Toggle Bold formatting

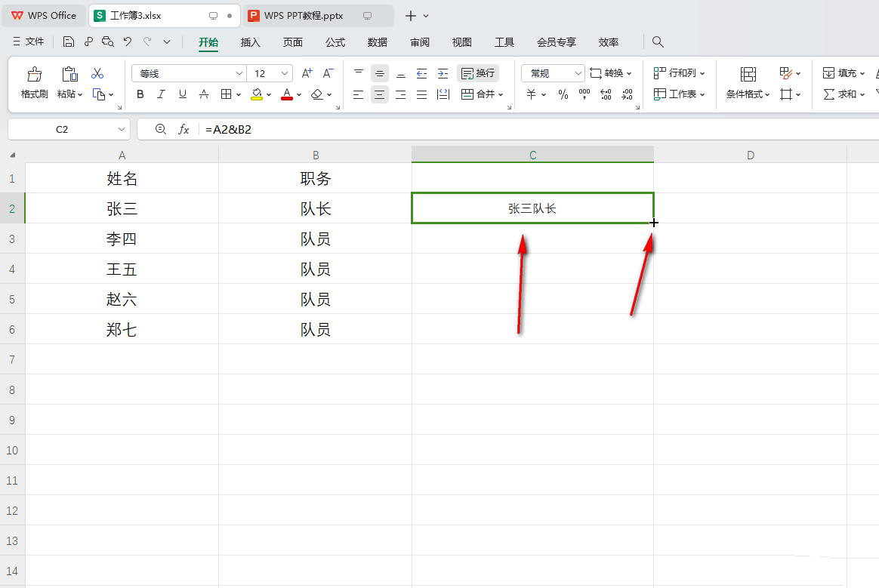(140, 94)
